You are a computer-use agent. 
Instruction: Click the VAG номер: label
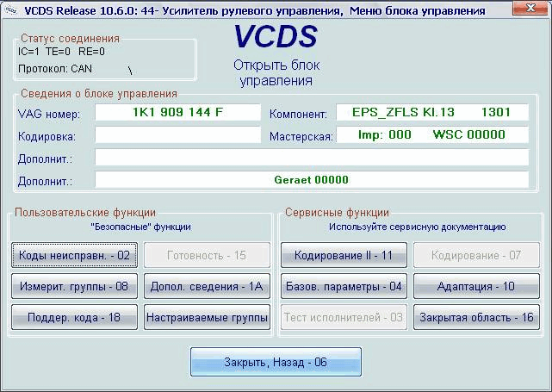pyautogui.click(x=48, y=114)
